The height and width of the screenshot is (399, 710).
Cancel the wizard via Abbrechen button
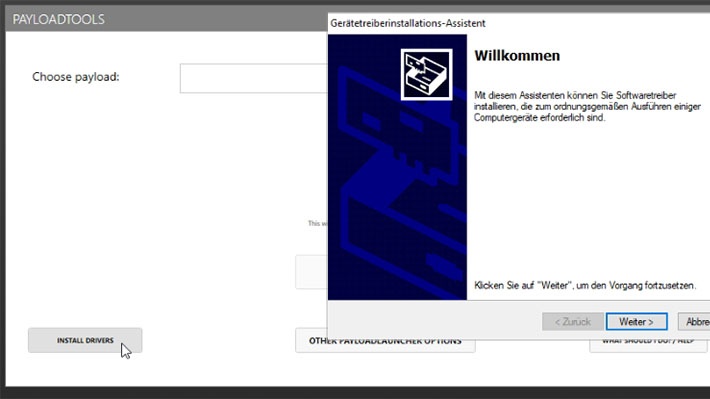694,322
